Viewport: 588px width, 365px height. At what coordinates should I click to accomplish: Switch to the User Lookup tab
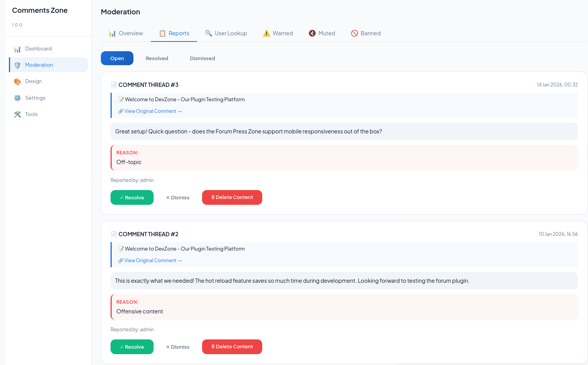(226, 33)
